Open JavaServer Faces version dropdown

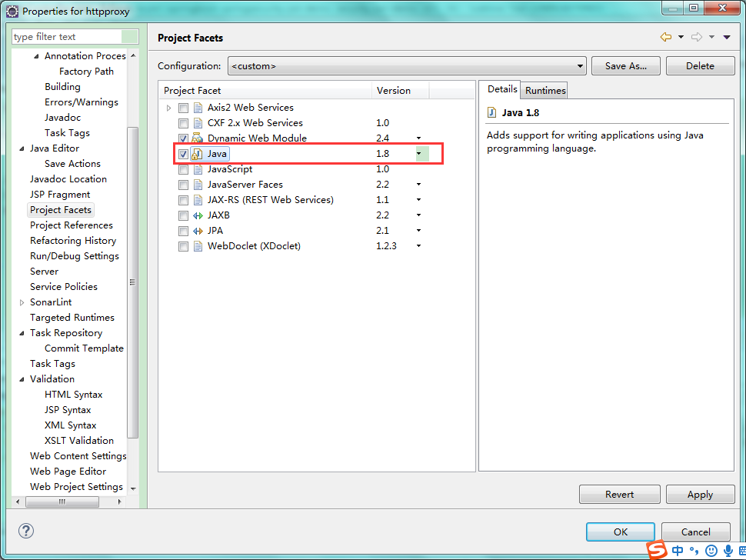418,184
